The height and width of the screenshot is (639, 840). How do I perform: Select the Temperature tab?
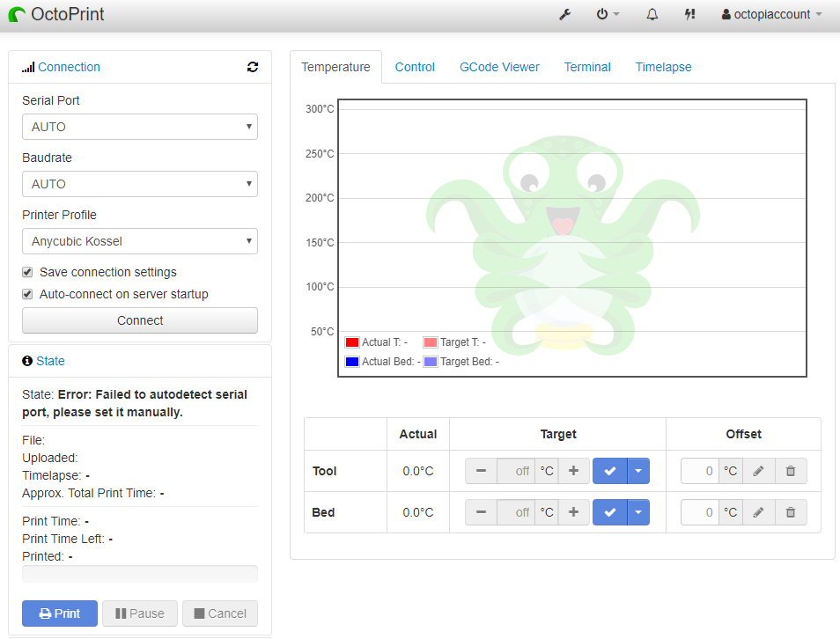coord(335,67)
